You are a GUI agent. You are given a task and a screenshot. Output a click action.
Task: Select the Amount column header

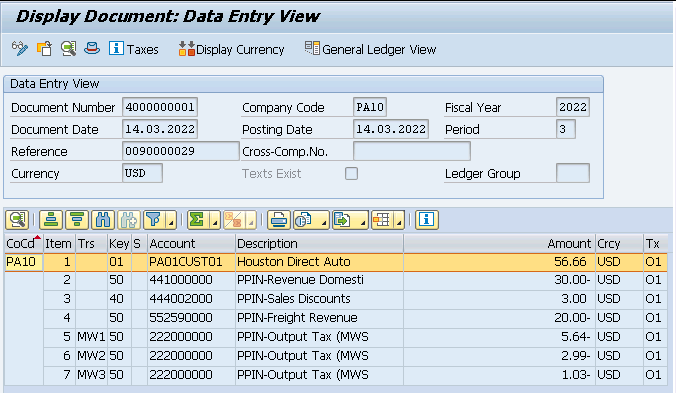pyautogui.click(x=499, y=243)
